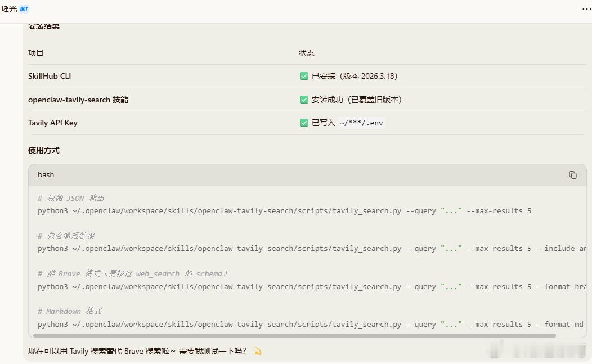Click the 项目 column header
Screen dimensions: 592x364
(36, 53)
